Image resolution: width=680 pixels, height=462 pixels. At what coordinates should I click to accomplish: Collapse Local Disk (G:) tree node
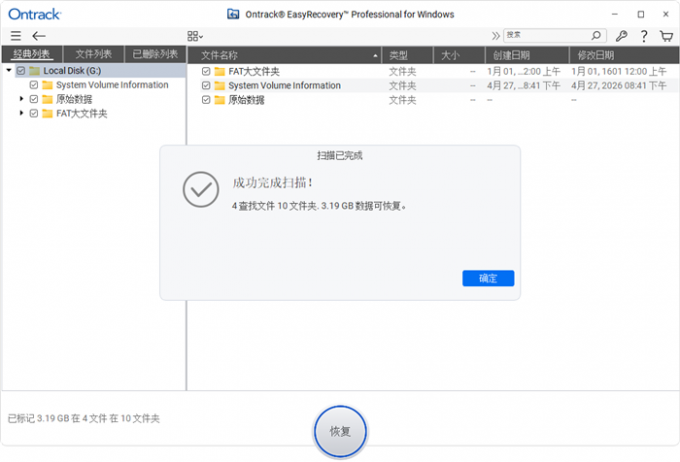9,70
